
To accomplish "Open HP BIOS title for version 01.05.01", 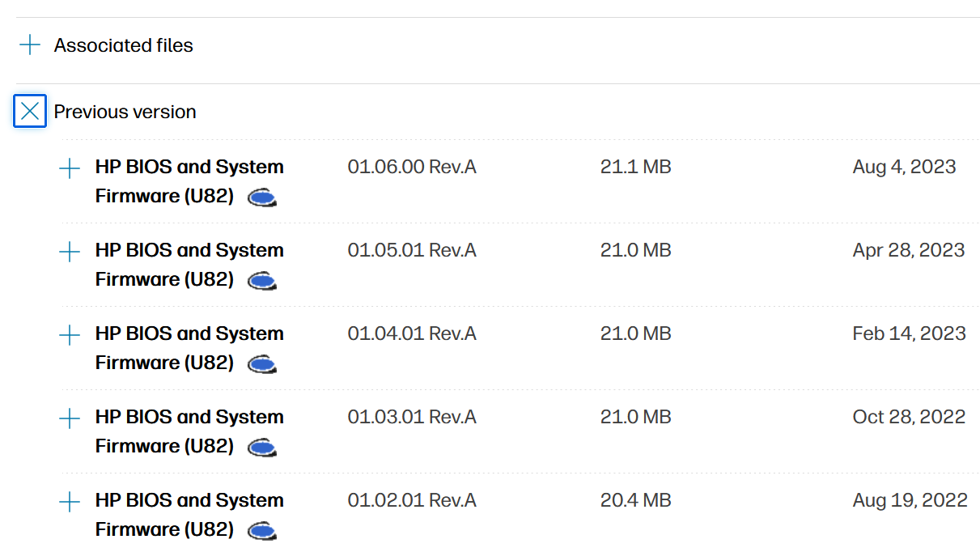I will click(x=189, y=251).
